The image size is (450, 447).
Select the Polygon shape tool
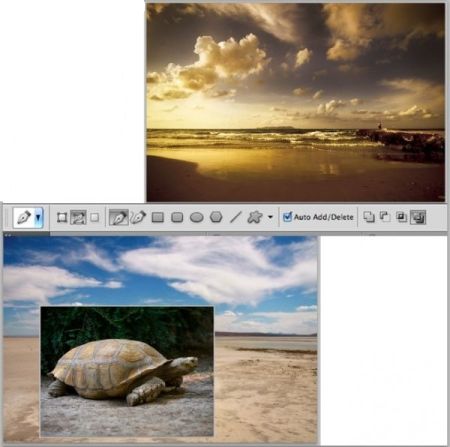coord(216,218)
